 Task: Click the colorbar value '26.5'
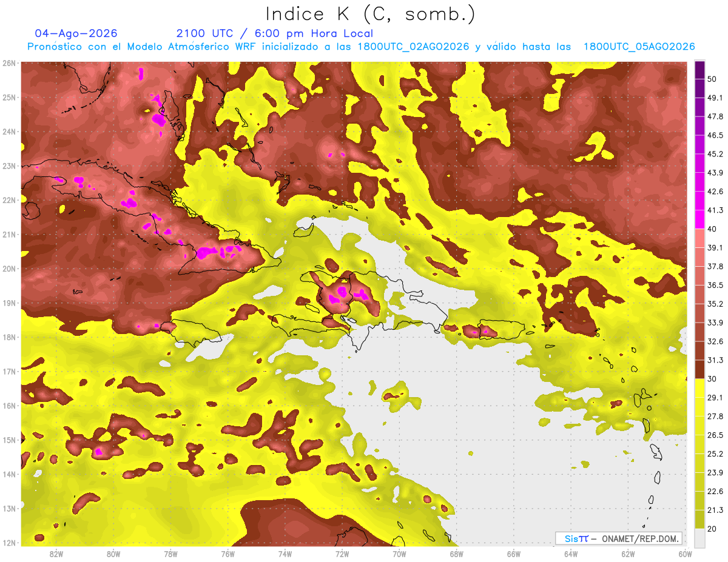[715, 435]
